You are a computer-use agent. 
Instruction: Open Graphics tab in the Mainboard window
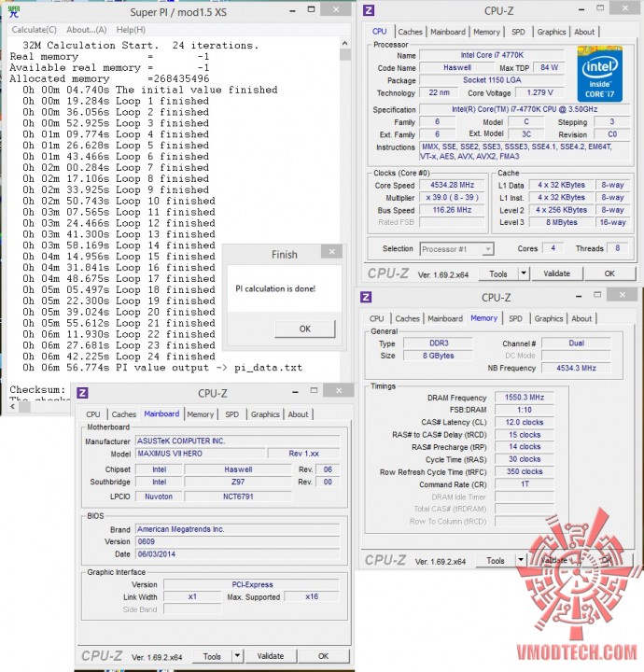(x=265, y=414)
